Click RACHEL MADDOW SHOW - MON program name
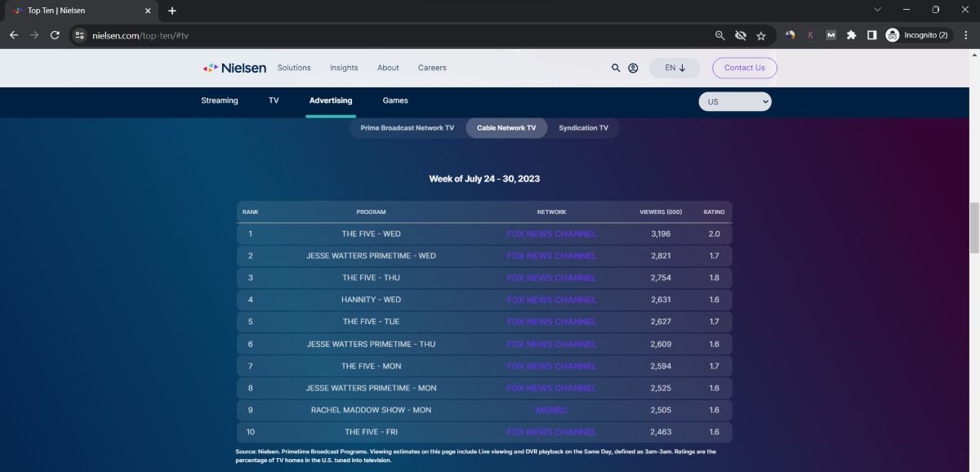 point(371,410)
